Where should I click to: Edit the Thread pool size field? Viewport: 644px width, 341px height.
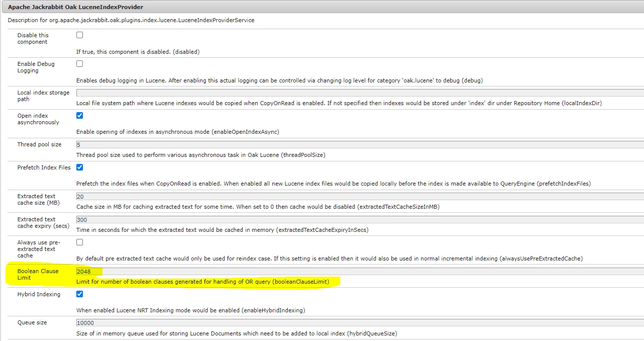coord(360,144)
